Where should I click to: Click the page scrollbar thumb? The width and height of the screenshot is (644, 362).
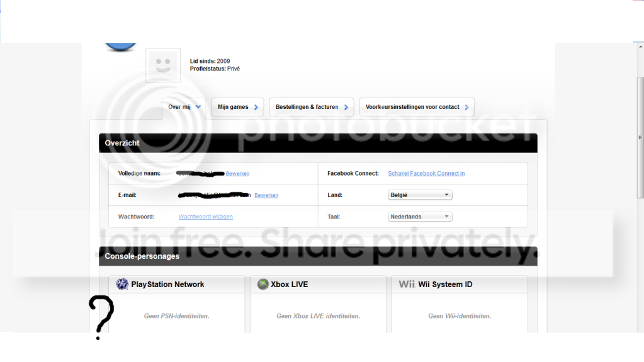pos(640,138)
